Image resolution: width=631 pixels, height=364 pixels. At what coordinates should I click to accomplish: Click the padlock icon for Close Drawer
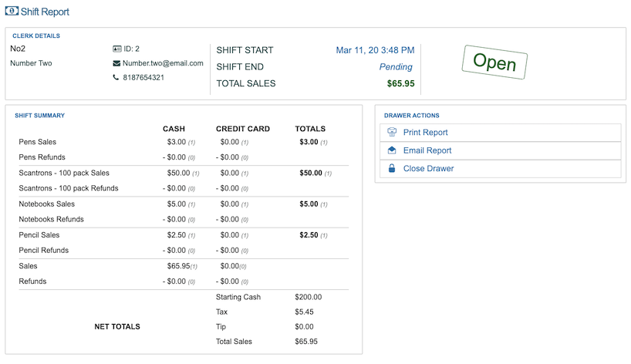point(392,168)
